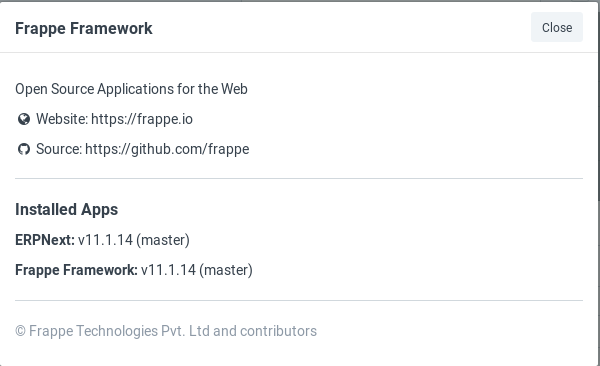This screenshot has height=366, width=600.
Task: Click the globe icon beside Website
Action: pos(24,119)
